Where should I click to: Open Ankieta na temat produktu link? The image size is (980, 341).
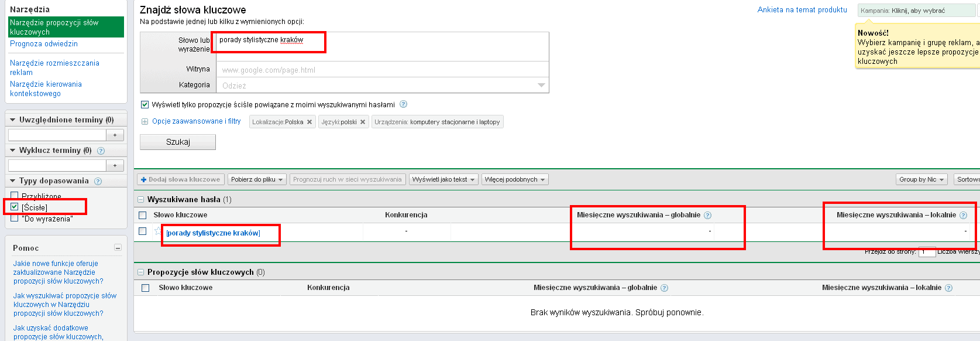click(802, 10)
